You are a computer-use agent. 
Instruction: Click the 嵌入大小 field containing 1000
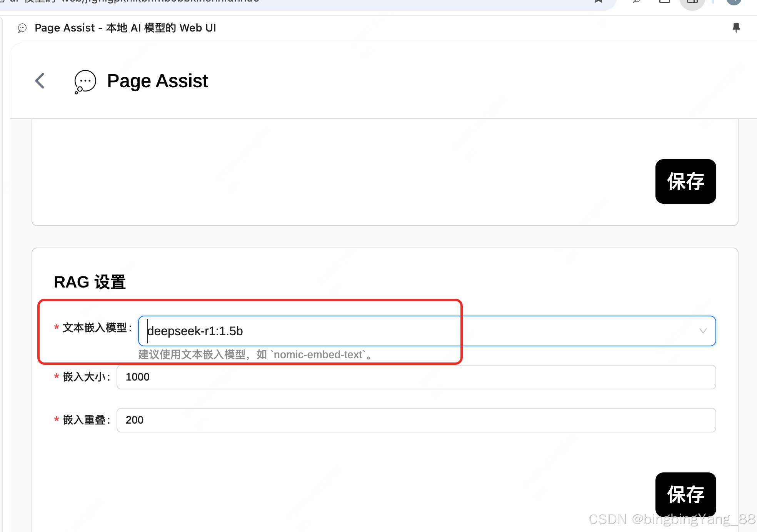[415, 377]
